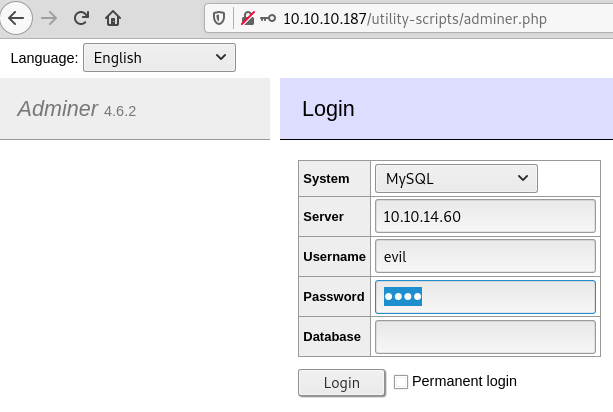Open the Adminer title link
Image resolution: width=613 pixels, height=412 pixels.
pyautogui.click(x=57, y=108)
